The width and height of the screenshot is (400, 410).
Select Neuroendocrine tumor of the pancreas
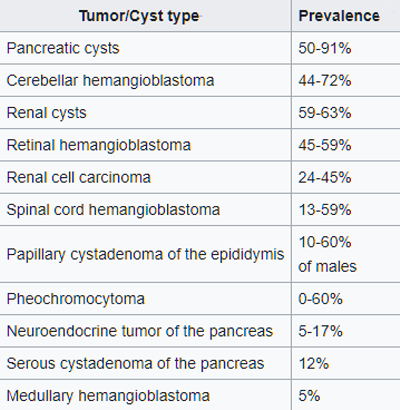[x=140, y=331]
